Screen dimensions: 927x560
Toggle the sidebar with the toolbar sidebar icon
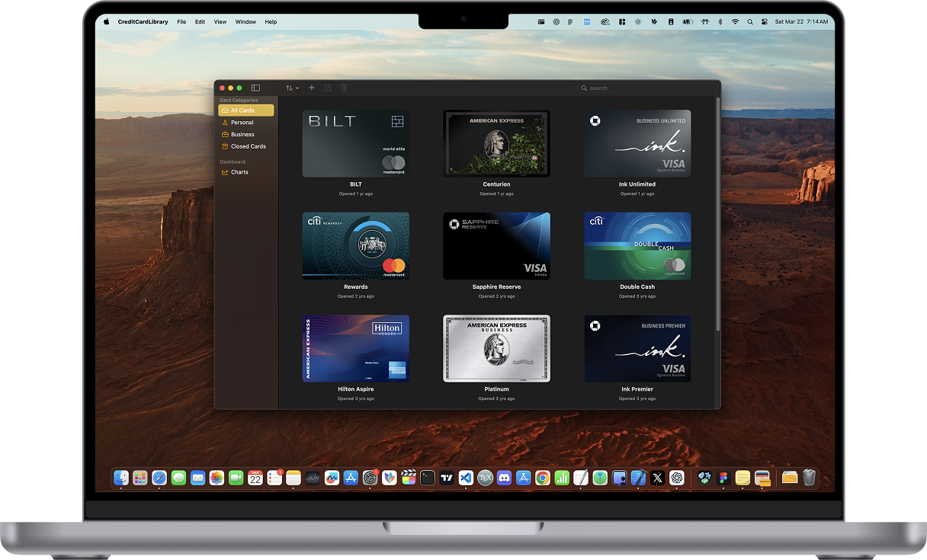[255, 88]
